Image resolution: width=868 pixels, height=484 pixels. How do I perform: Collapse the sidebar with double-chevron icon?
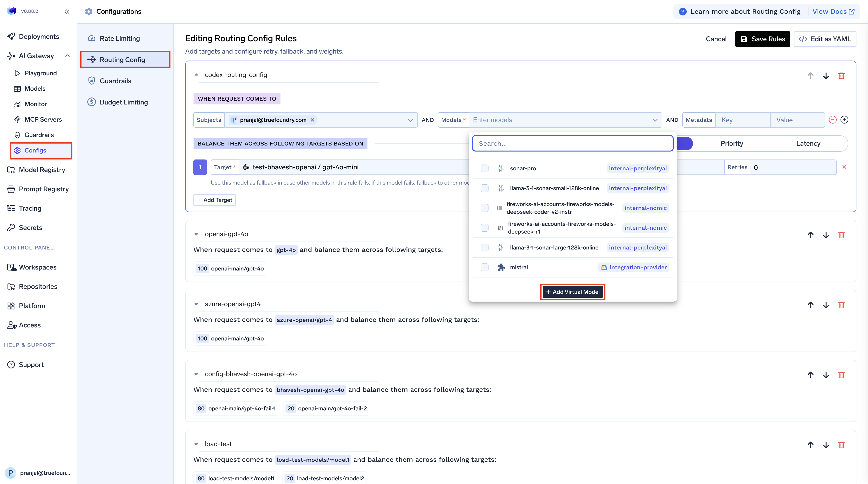[x=67, y=12]
